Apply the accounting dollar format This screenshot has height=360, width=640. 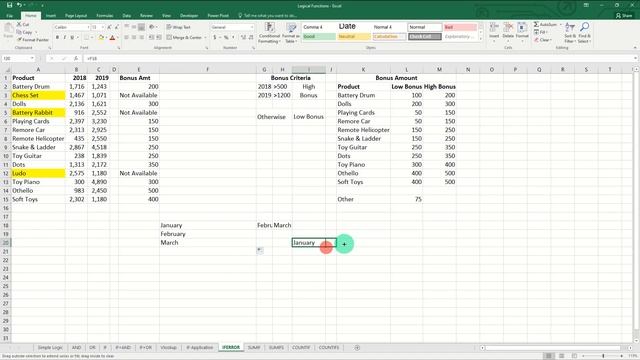215,38
